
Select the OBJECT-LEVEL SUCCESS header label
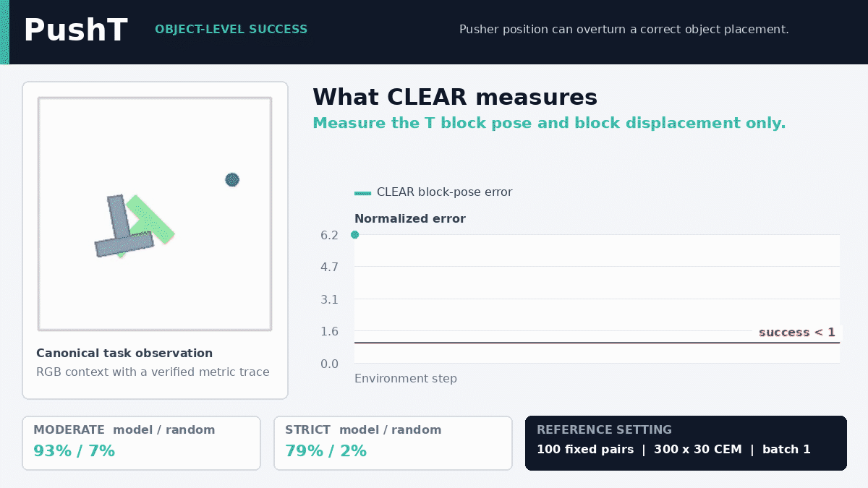231,30
